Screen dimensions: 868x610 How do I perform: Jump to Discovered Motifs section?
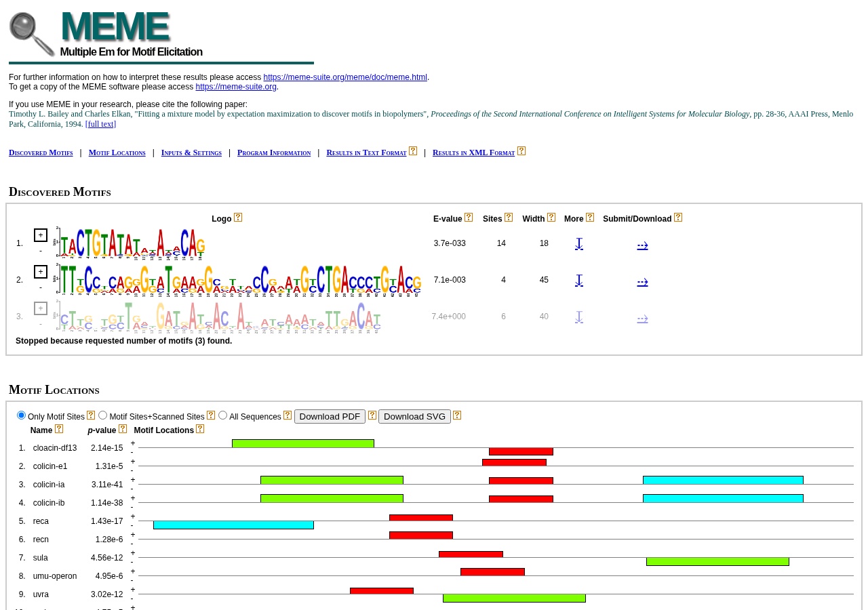pos(41,152)
